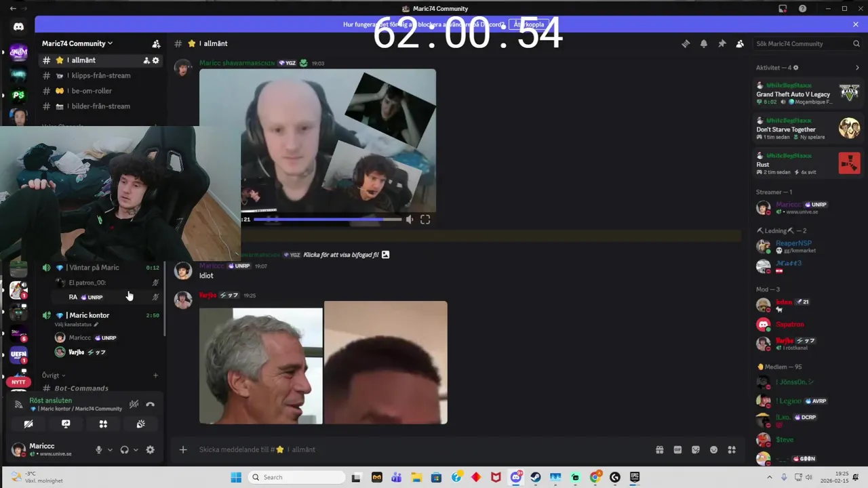Open the emoji picker

pos(713,449)
